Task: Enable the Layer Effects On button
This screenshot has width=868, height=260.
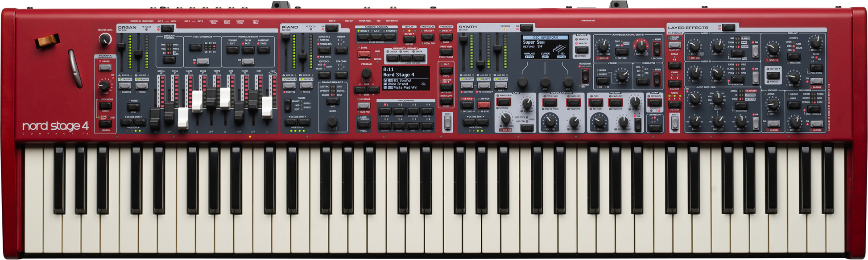Action: (728, 28)
